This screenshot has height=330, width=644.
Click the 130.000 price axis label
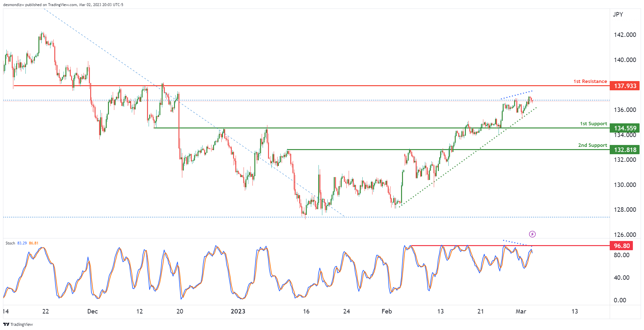pos(625,185)
